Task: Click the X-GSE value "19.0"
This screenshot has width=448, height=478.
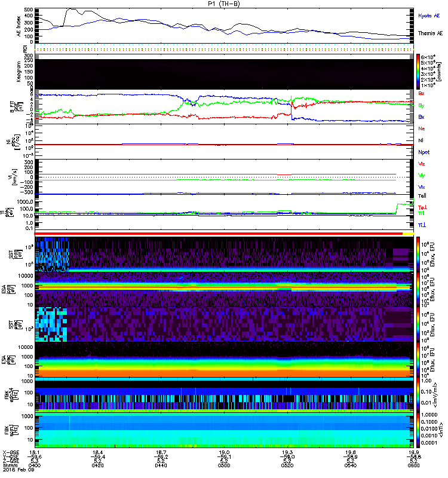Action: pos(224,452)
